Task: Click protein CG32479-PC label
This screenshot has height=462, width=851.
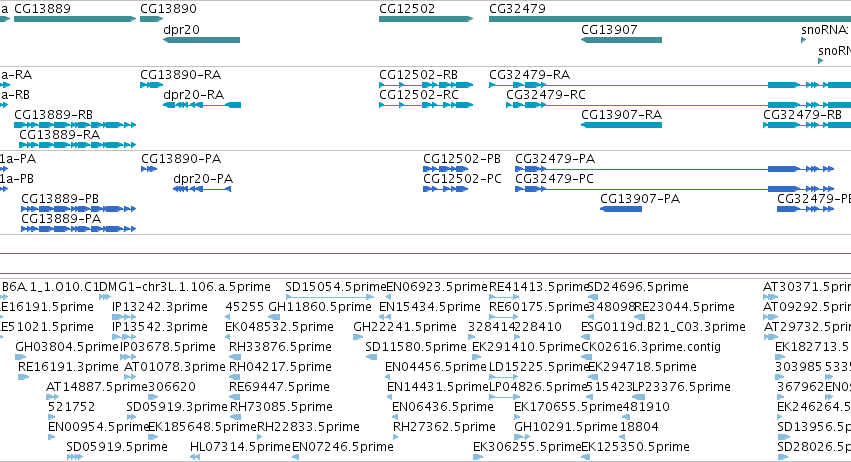Action: [x=554, y=179]
